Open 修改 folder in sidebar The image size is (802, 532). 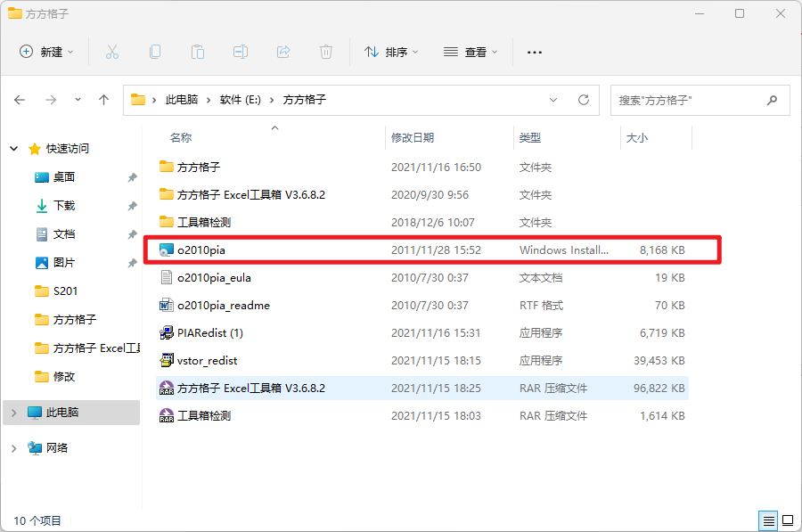[x=64, y=377]
